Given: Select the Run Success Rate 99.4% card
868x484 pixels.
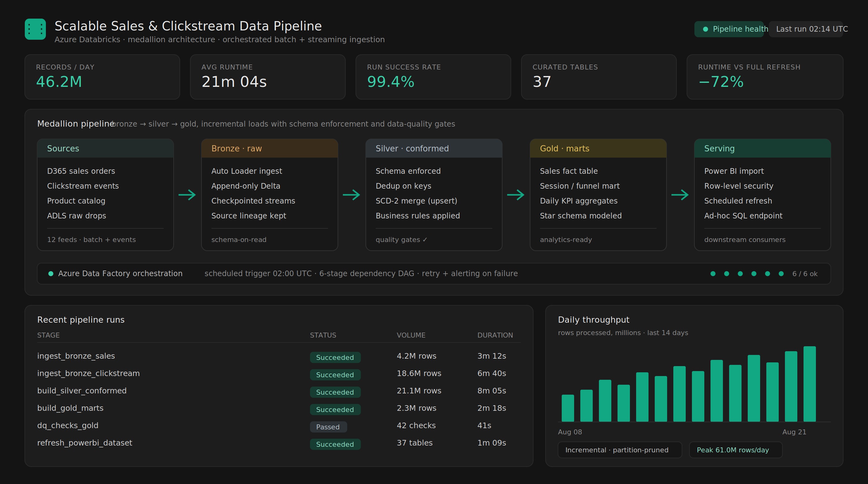Looking at the screenshot, I should (433, 77).
